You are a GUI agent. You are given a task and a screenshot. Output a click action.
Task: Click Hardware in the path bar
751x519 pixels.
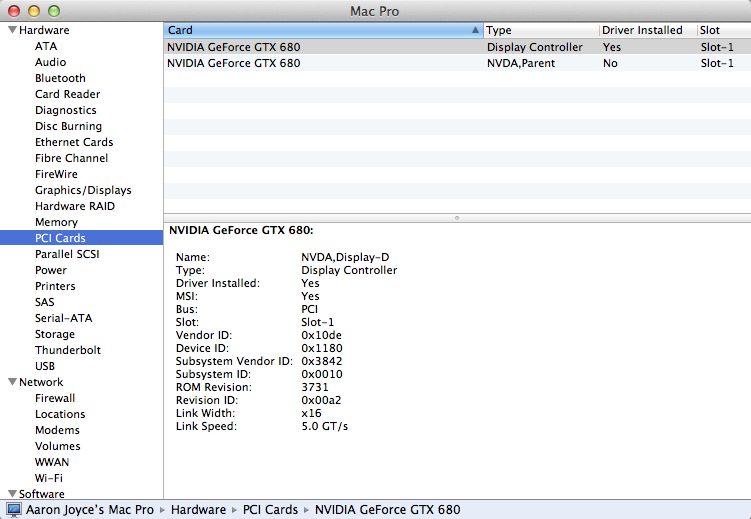pos(198,510)
